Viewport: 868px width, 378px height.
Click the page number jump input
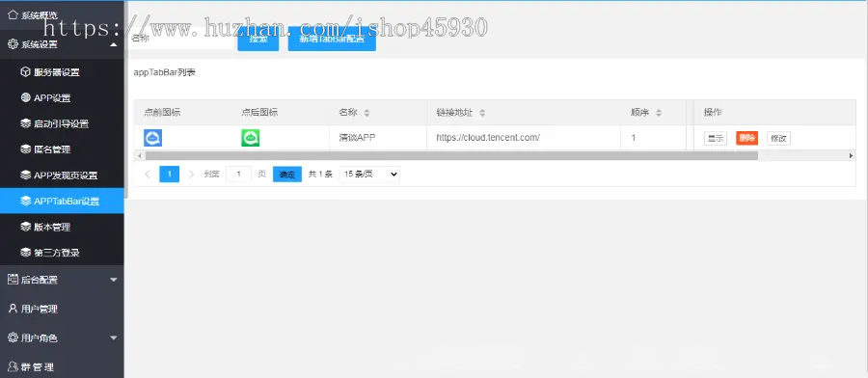pos(238,175)
